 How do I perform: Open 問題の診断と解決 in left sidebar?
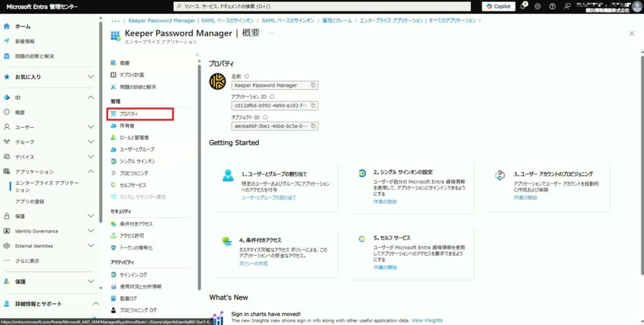(x=35, y=56)
